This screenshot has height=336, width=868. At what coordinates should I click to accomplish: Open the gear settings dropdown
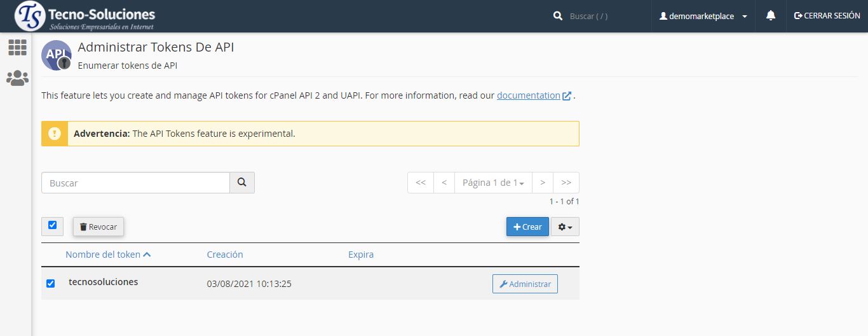[565, 227]
